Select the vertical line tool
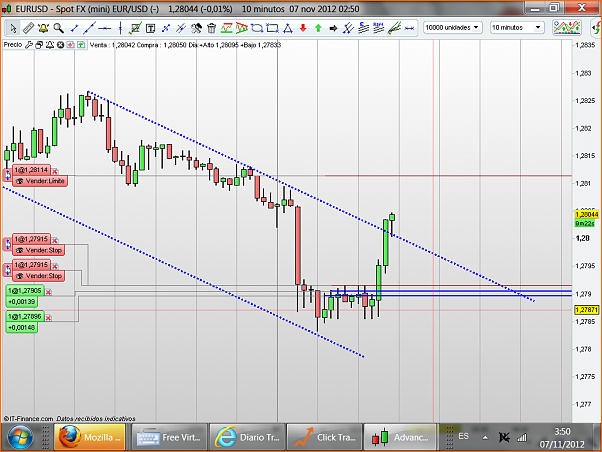Screen dimensions: 602x452 (120, 28)
